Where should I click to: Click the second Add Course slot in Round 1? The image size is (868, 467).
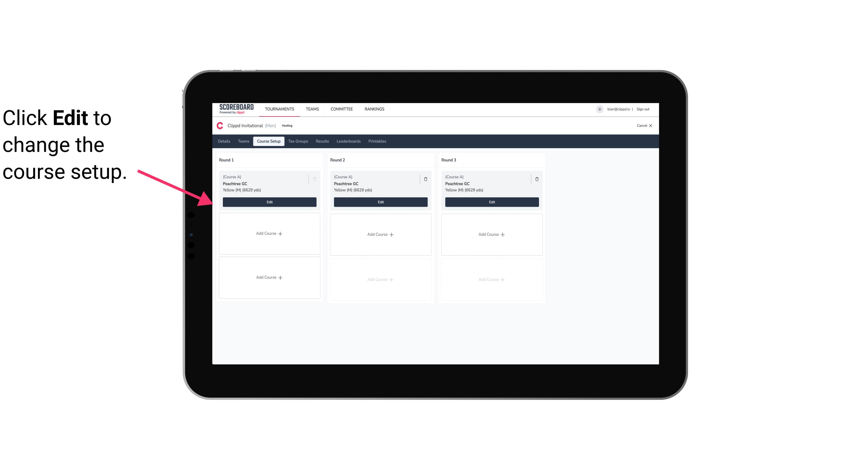[269, 277]
